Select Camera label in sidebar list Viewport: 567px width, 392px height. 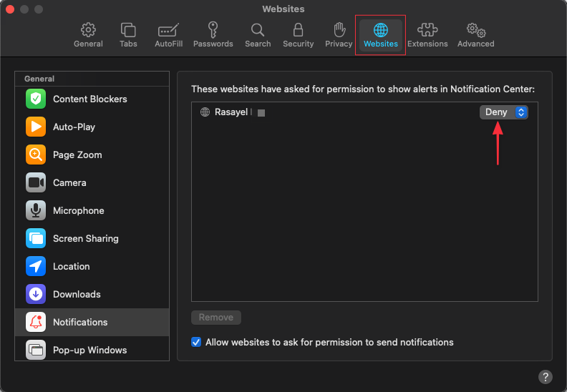tap(69, 183)
